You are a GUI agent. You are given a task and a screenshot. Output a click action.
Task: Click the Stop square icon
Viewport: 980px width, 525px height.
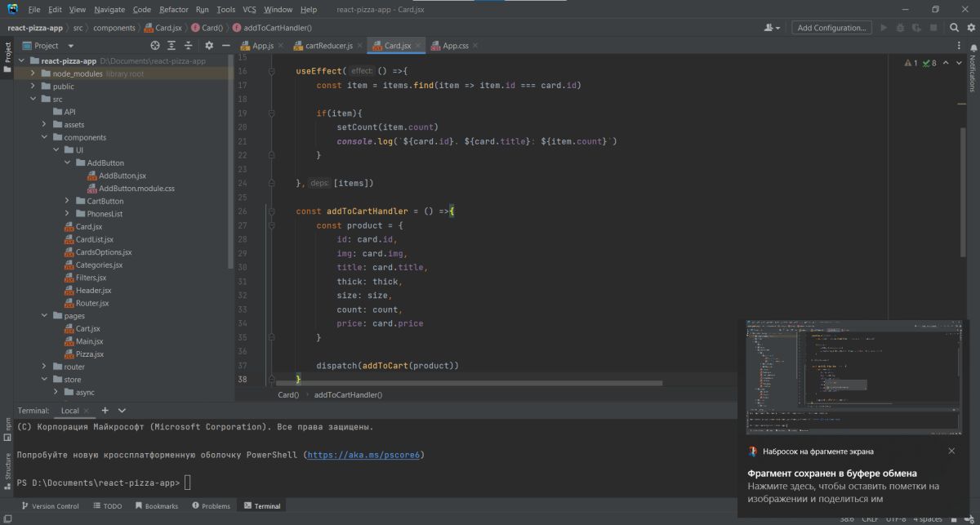pyautogui.click(x=934, y=28)
